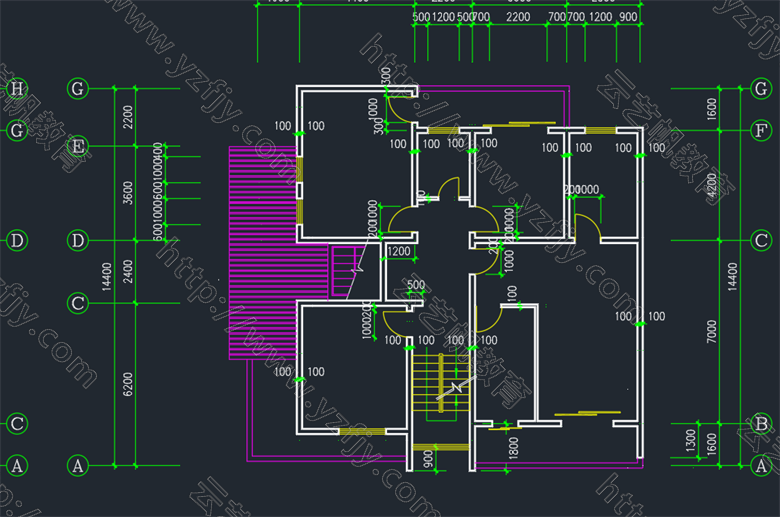Click the break-line symbol on the yellow staircase
The width and height of the screenshot is (780, 517).
(x=456, y=388)
